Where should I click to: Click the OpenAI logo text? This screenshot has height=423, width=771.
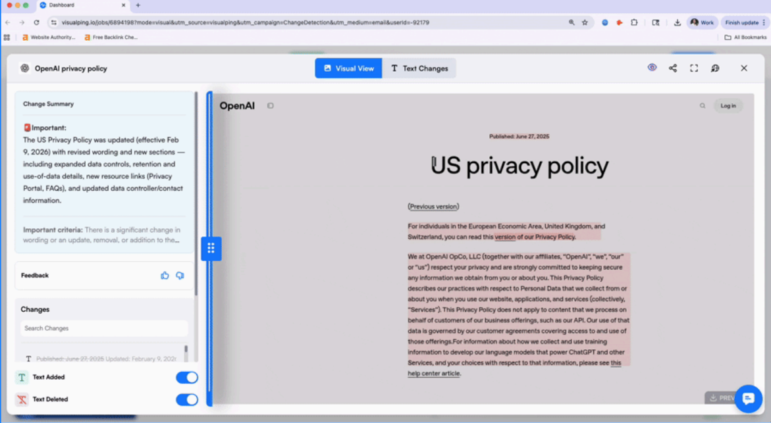click(x=237, y=106)
